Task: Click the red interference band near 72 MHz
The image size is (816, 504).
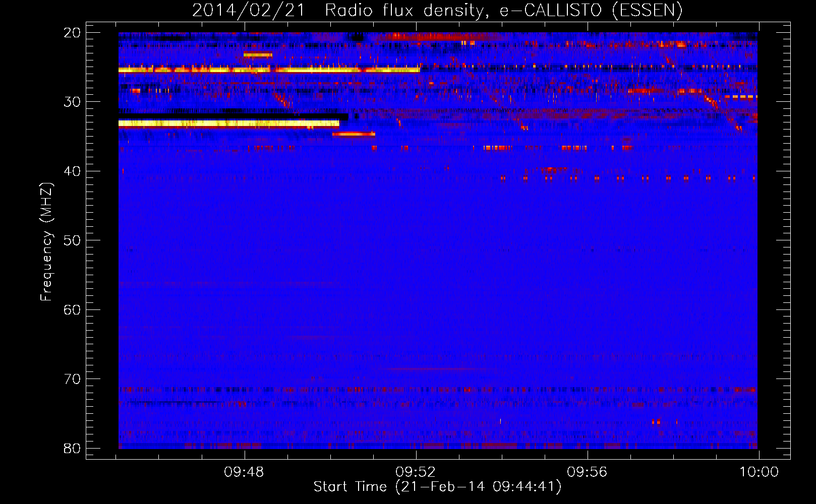Action: 438,390
